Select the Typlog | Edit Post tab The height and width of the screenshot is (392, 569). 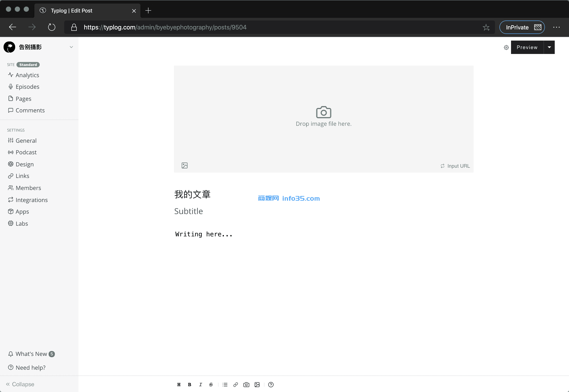pyautogui.click(x=87, y=10)
